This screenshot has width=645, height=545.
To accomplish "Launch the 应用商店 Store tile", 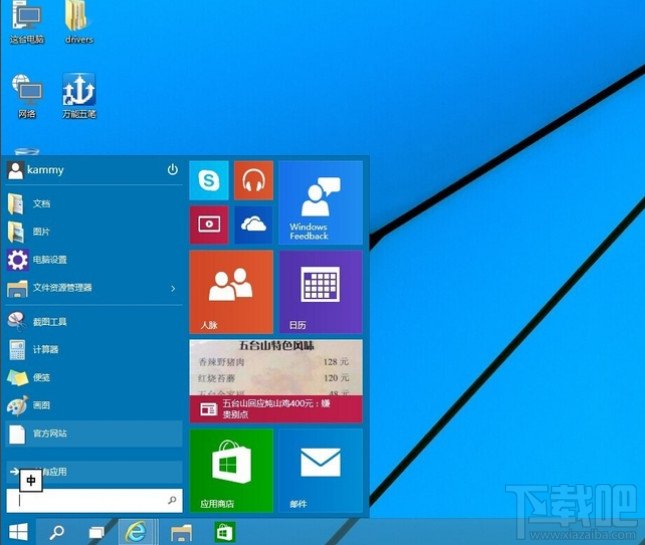I will (231, 470).
